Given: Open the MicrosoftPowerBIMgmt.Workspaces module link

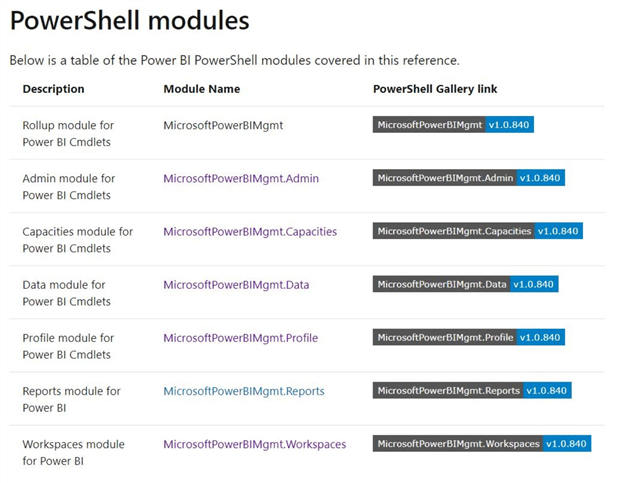Looking at the screenshot, I should pyautogui.click(x=254, y=444).
